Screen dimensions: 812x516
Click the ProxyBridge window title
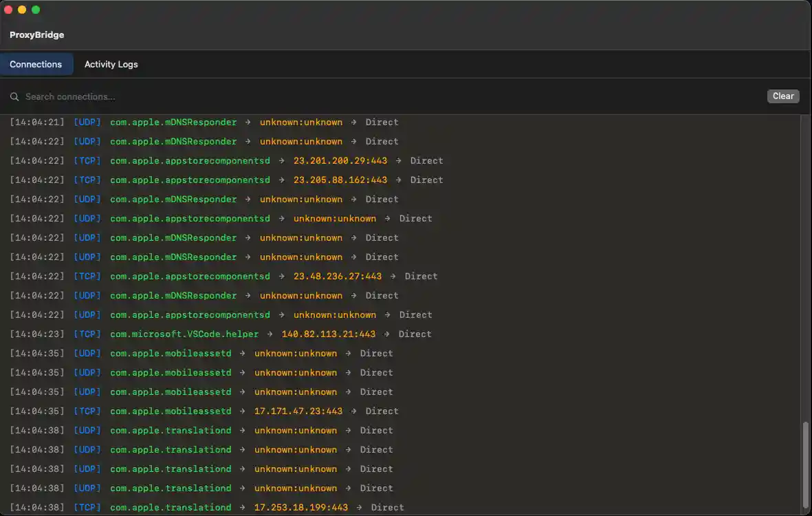36,34
